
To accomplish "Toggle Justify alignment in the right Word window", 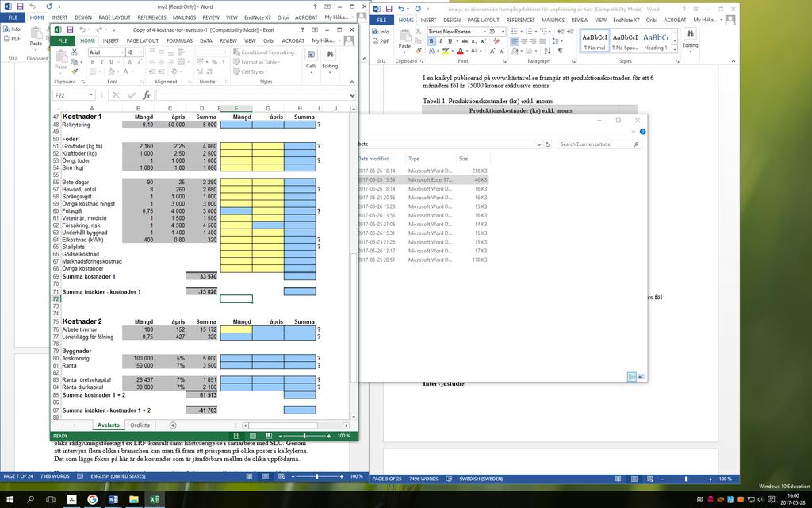I will pyautogui.click(x=542, y=41).
